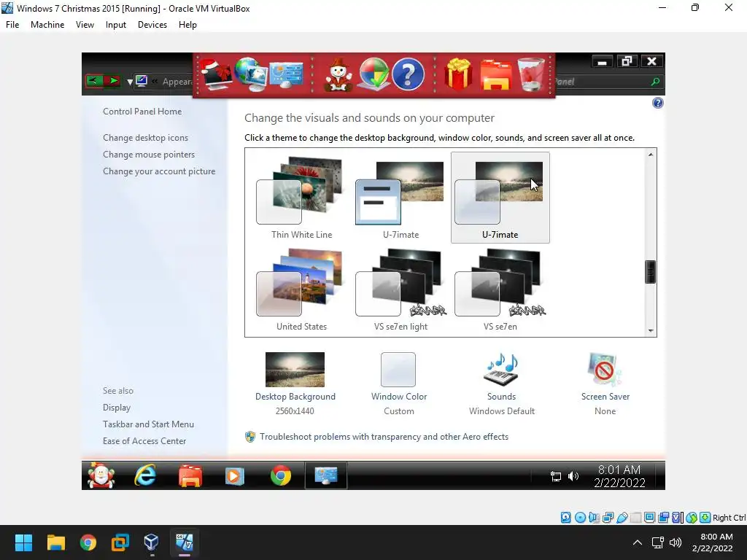The height and width of the screenshot is (560, 747).
Task: Click the VirtualBox keyboard capture arrow icon
Action: click(x=705, y=518)
